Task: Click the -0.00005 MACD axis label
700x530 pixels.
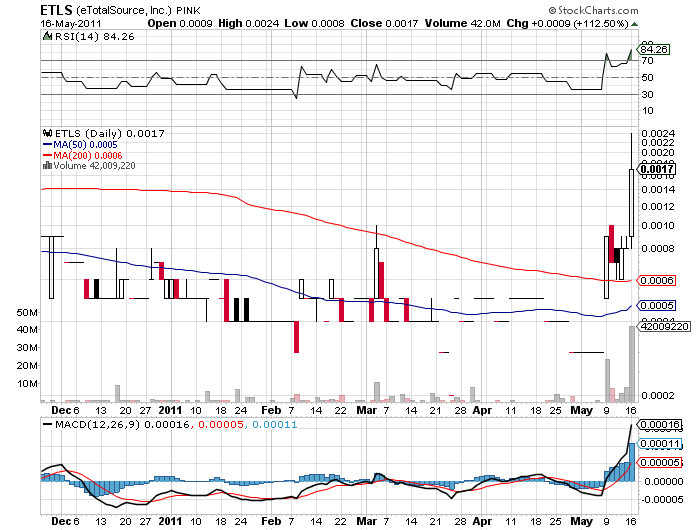Action: [662, 500]
